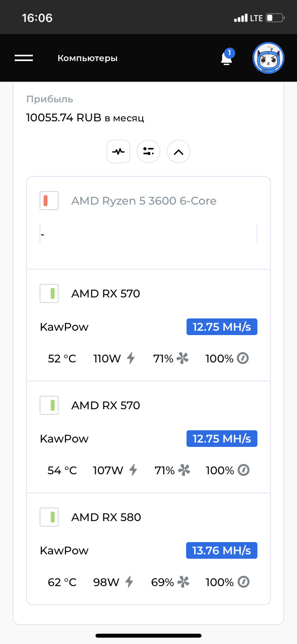Click the first RX 570 power lightning icon

(131, 358)
